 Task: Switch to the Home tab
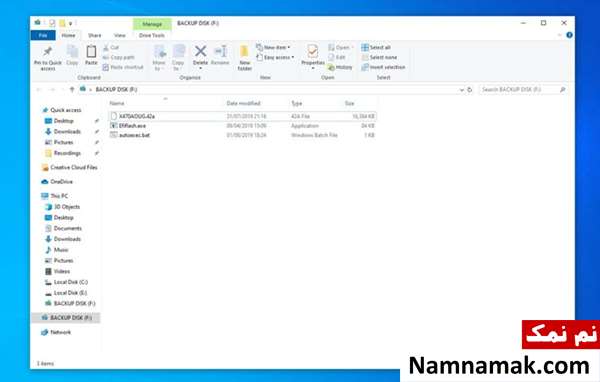[68, 35]
